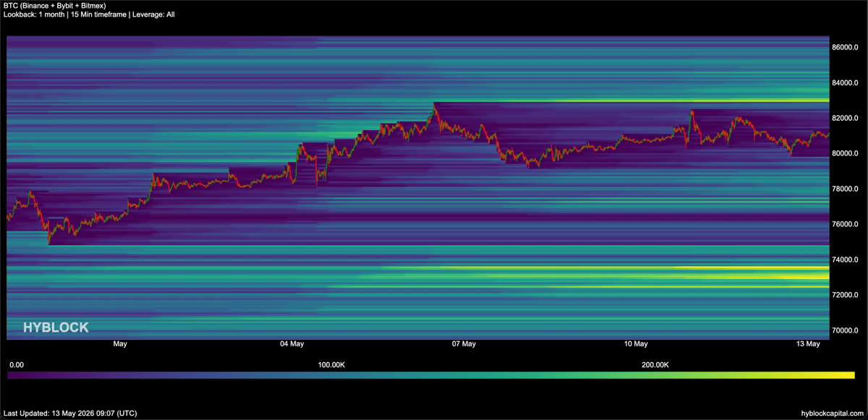868x420 pixels.
Task: Click the May label on time axis
Action: pos(120,344)
